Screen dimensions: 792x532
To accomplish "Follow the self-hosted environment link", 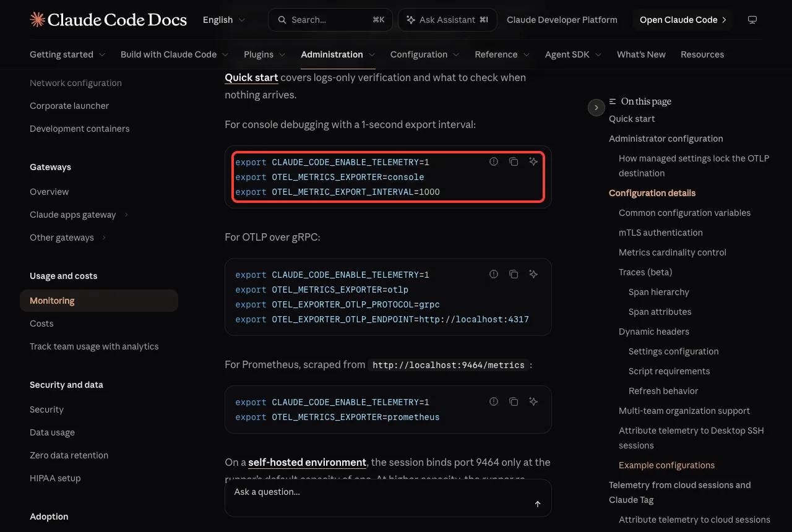I will (308, 462).
